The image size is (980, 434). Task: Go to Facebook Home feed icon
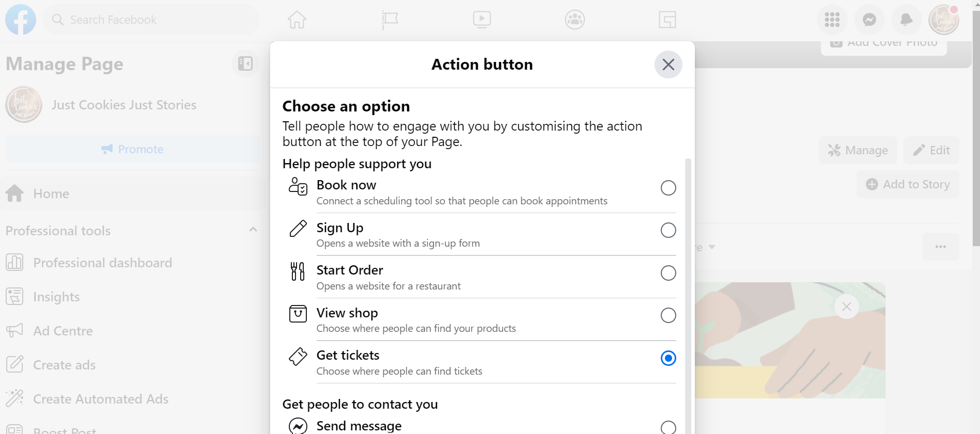tap(297, 20)
